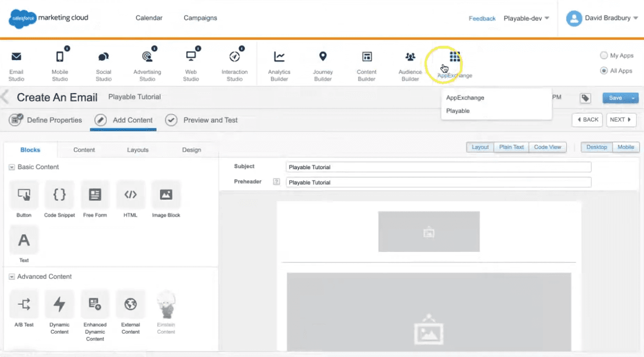Choose Playable from the dropdown menu
The image size is (644, 357).
click(458, 110)
